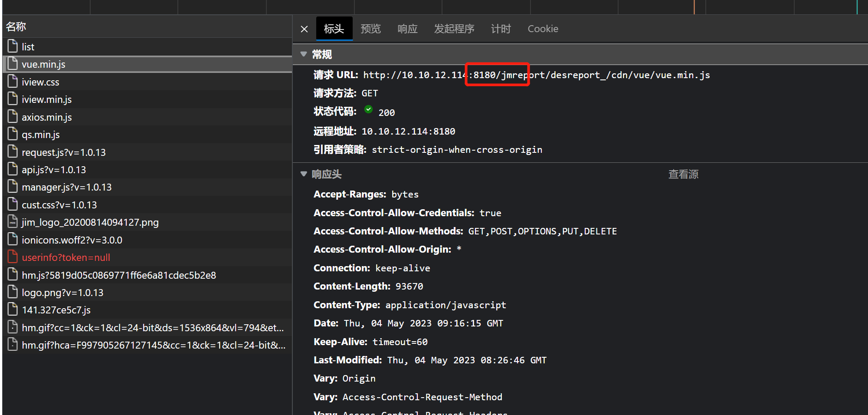Open the 查看源 link in response headers
Screen dimensions: 868x415
point(683,174)
